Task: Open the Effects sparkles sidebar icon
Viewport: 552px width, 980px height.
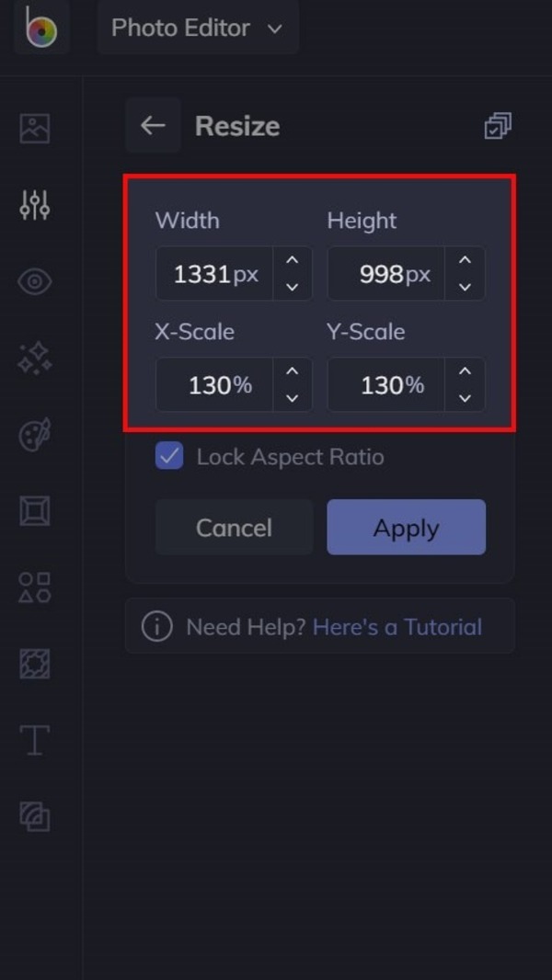Action: (35, 359)
